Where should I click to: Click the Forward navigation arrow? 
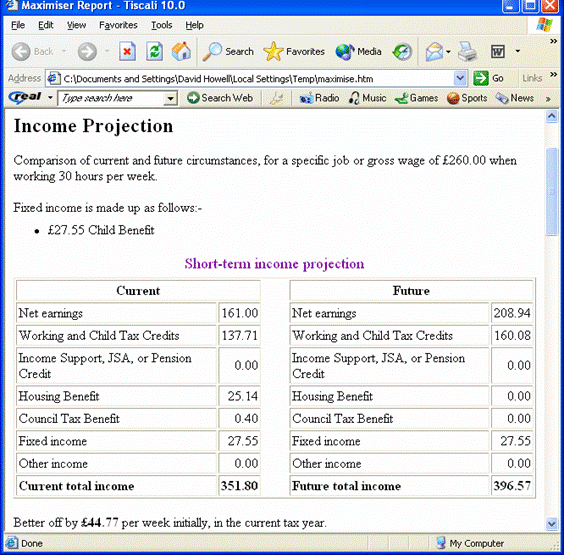pyautogui.click(x=87, y=52)
